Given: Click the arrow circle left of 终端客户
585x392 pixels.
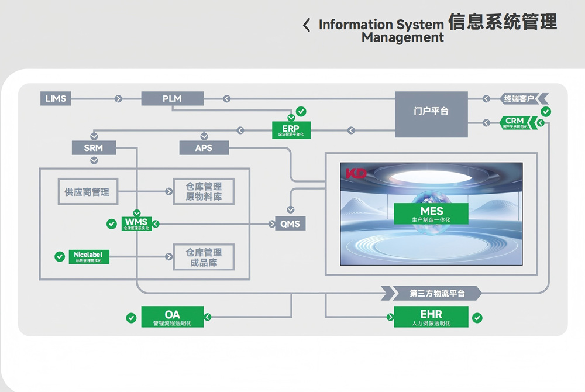Looking at the screenshot, I should click(x=486, y=99).
